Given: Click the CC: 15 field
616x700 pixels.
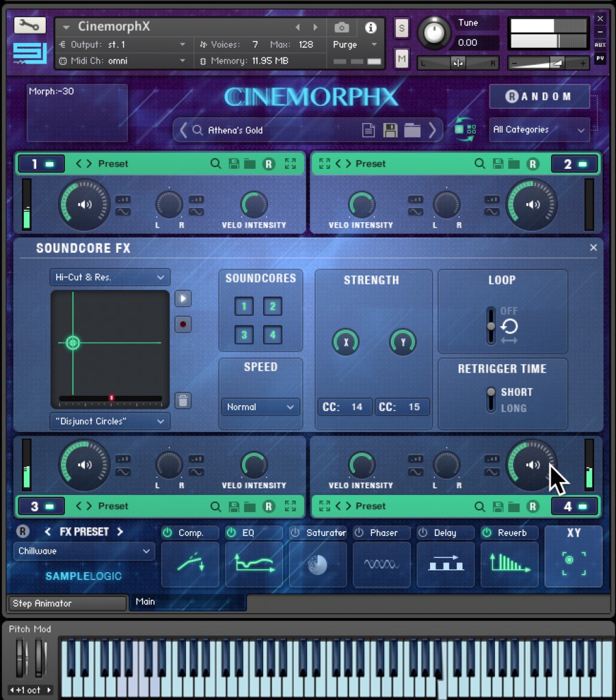Looking at the screenshot, I should coord(401,407).
